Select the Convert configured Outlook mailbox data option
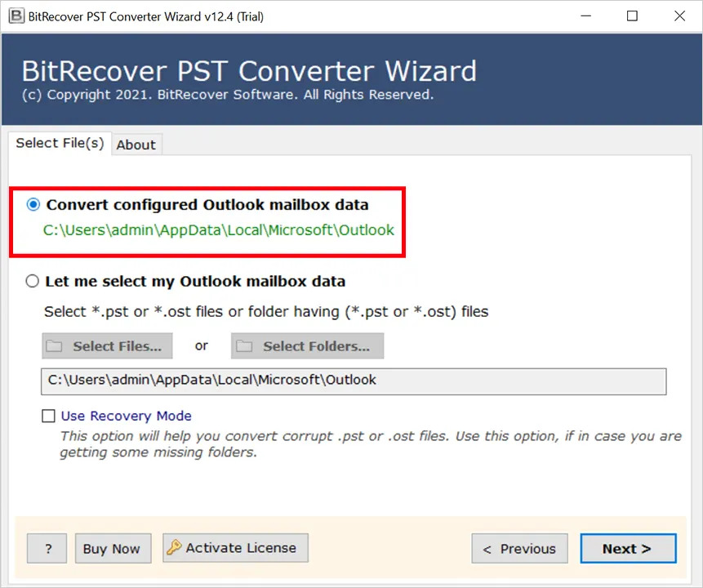 pyautogui.click(x=33, y=204)
